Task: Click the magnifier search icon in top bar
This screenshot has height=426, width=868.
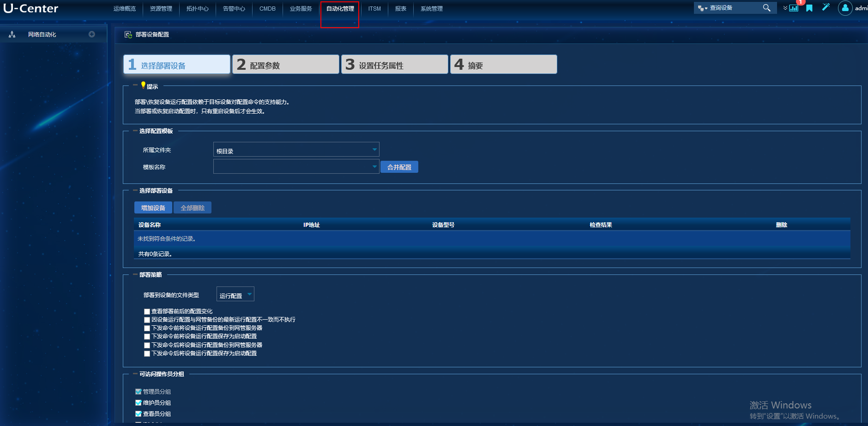Action: [x=766, y=8]
